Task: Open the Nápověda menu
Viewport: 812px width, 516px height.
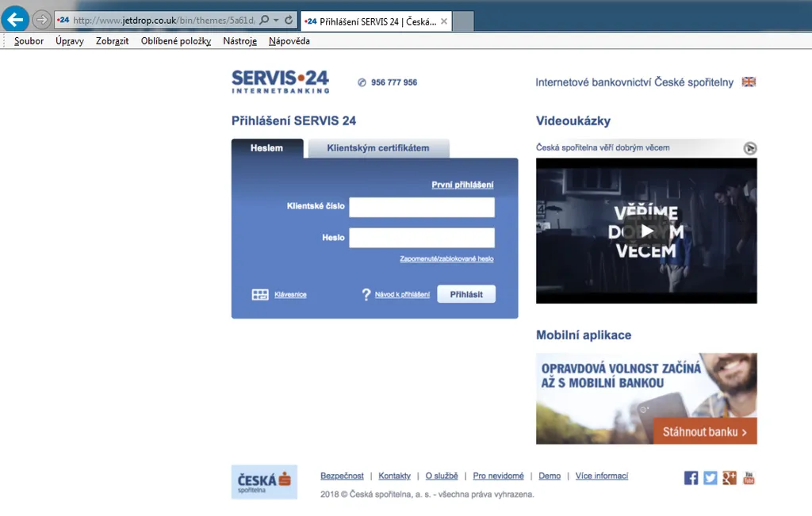Action: [x=289, y=41]
